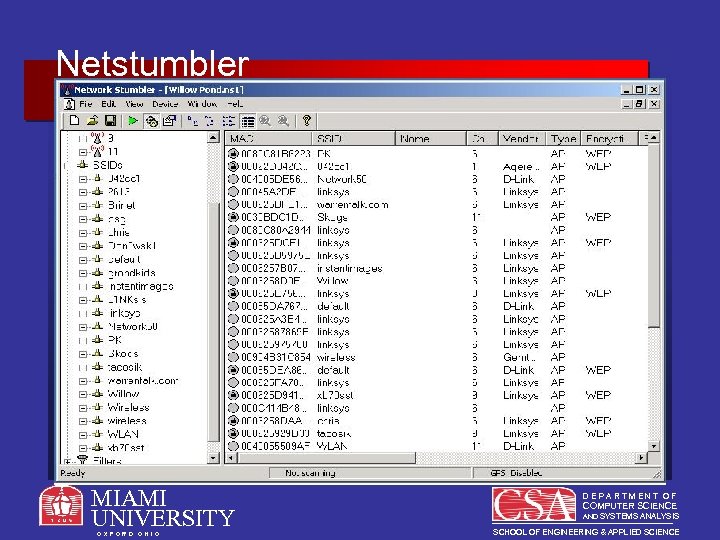Create a new file with the blank page icon
The image size is (720, 540).
point(74,120)
